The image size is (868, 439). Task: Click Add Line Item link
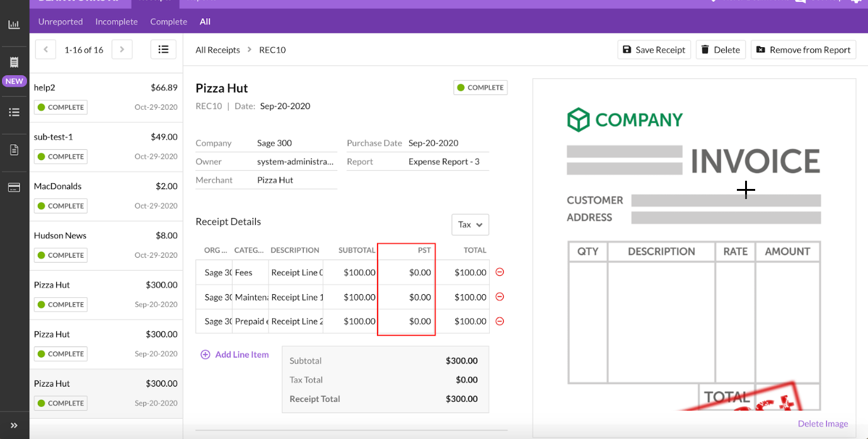click(x=234, y=355)
